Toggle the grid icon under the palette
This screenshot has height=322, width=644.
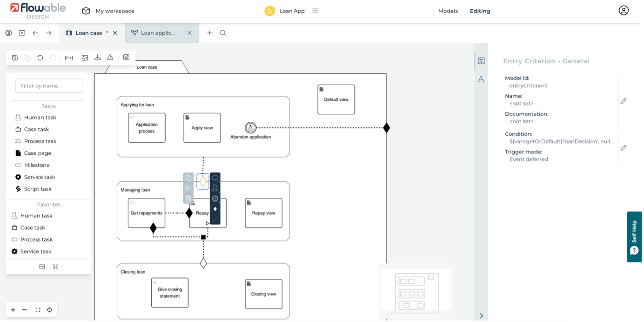click(x=42, y=267)
